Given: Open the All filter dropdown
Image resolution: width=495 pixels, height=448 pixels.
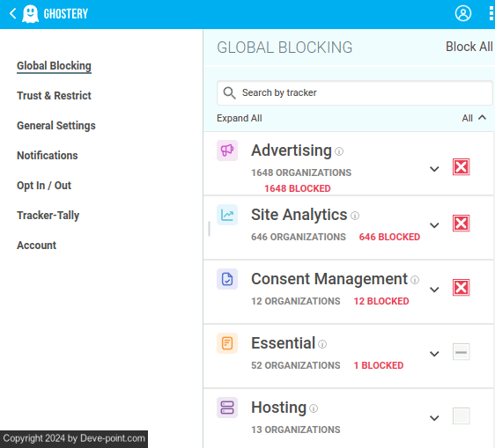Looking at the screenshot, I should tap(474, 118).
